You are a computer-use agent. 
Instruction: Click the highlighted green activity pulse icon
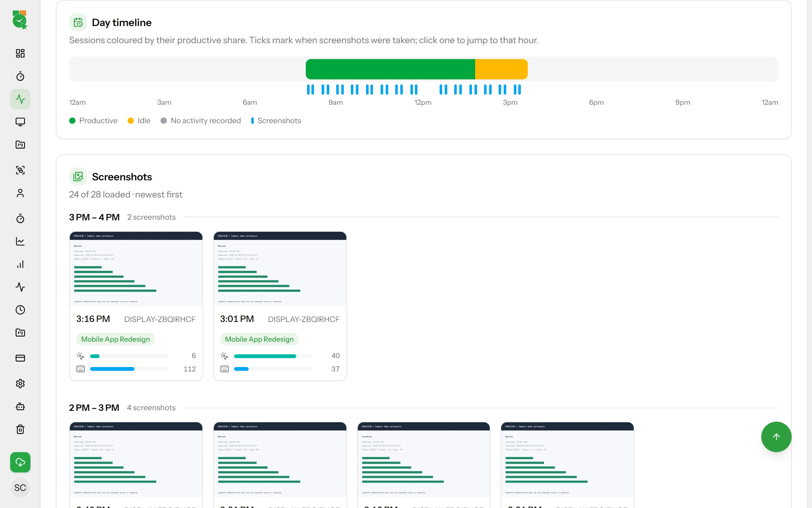[20, 99]
